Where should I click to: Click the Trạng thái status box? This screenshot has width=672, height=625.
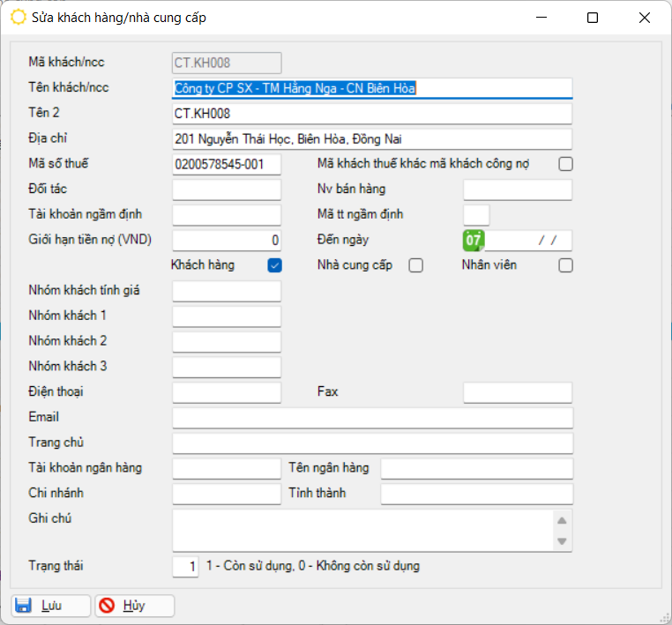[185, 566]
